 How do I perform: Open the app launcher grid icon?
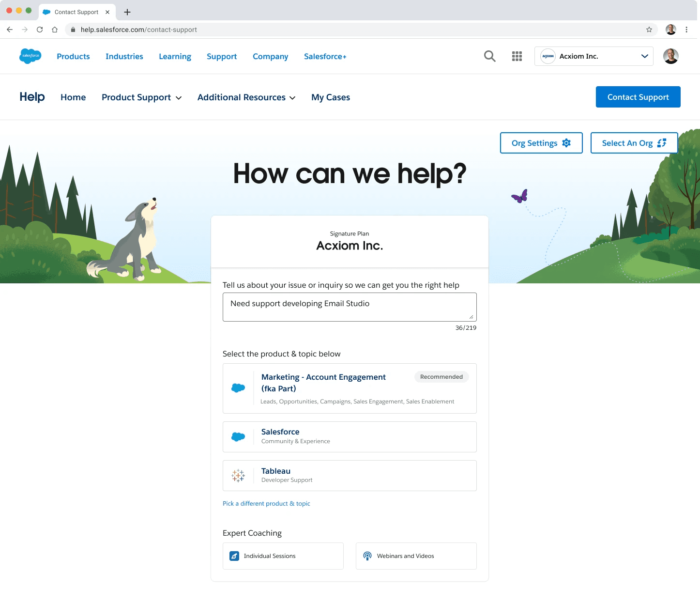point(517,56)
